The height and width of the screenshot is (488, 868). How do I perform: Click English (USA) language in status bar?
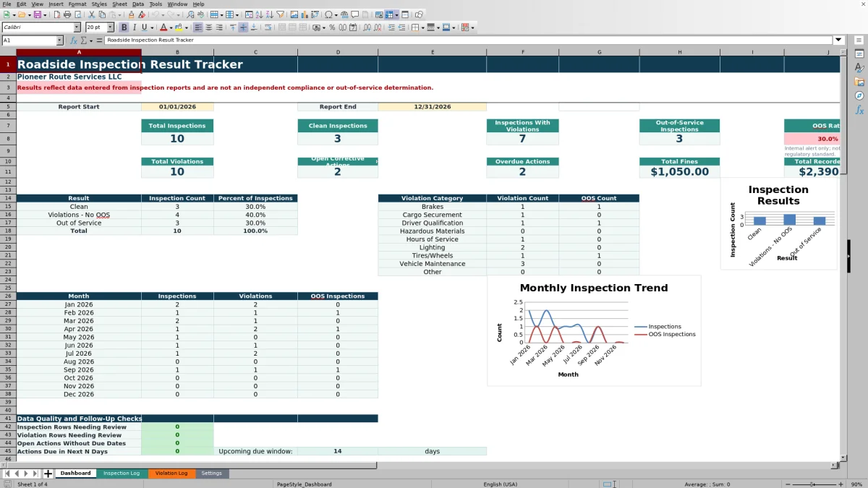[501, 484]
